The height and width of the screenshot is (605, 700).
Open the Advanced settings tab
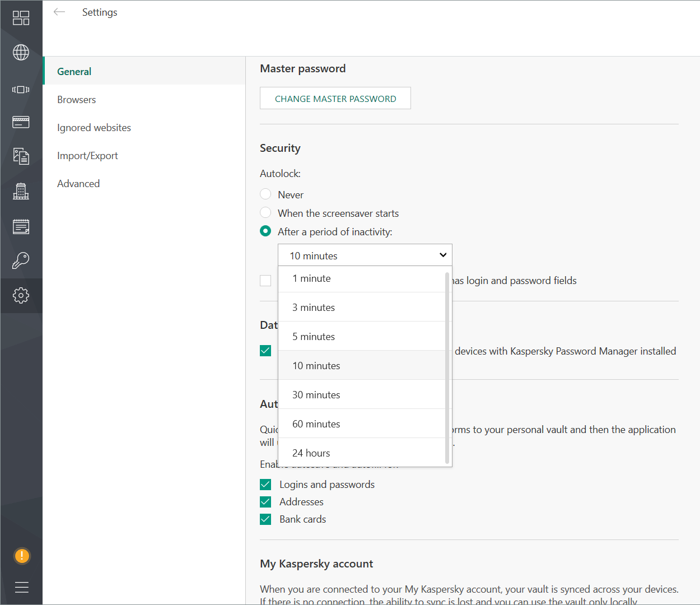coord(144,184)
